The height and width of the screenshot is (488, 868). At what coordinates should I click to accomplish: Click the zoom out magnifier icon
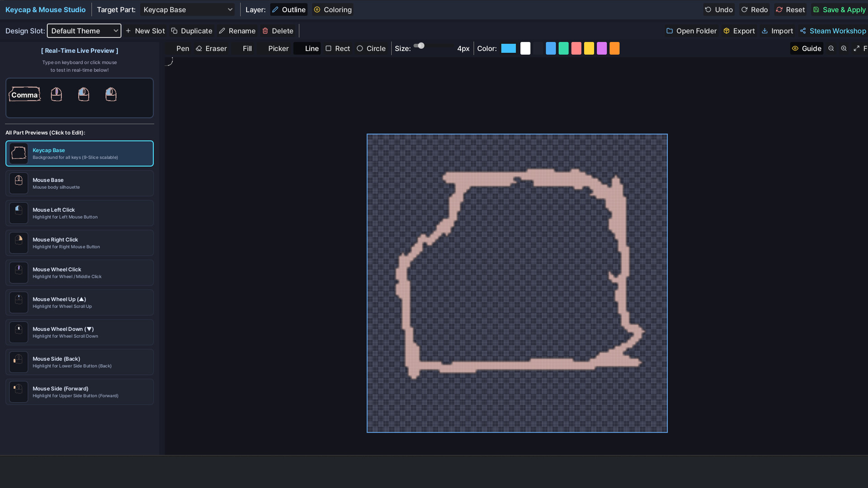(x=831, y=48)
